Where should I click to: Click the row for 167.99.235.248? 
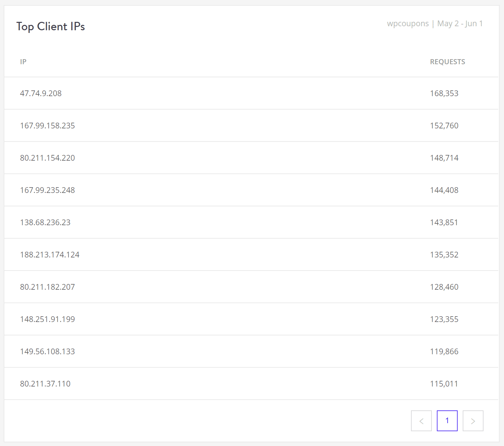(47, 190)
